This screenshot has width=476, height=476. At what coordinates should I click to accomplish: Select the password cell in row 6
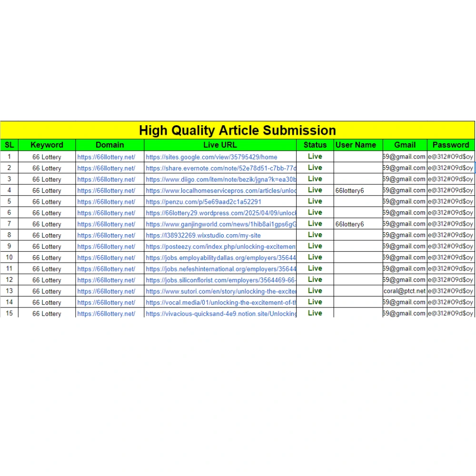point(451,212)
